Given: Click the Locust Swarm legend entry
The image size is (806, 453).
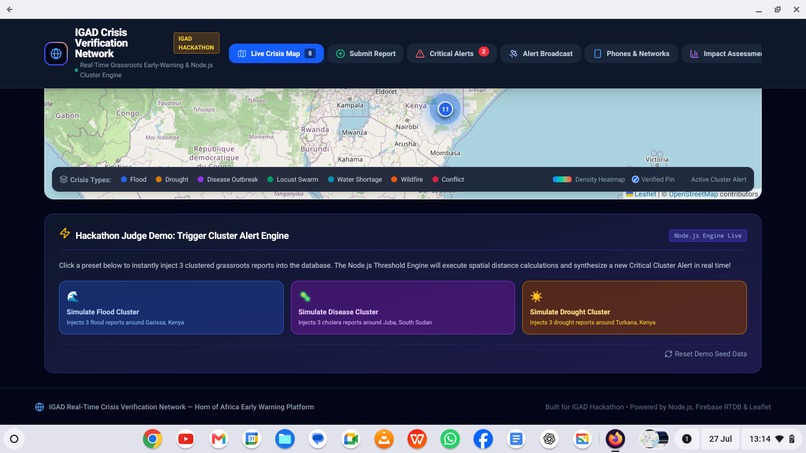Looking at the screenshot, I should tap(292, 179).
